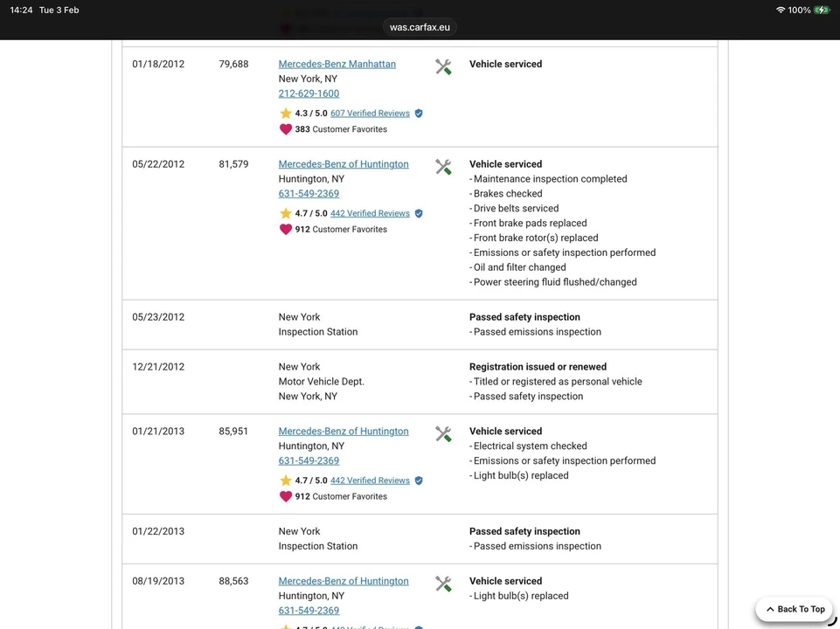Tap the Wi-Fi status icon
Screen dimensions: 840x629
click(x=781, y=10)
